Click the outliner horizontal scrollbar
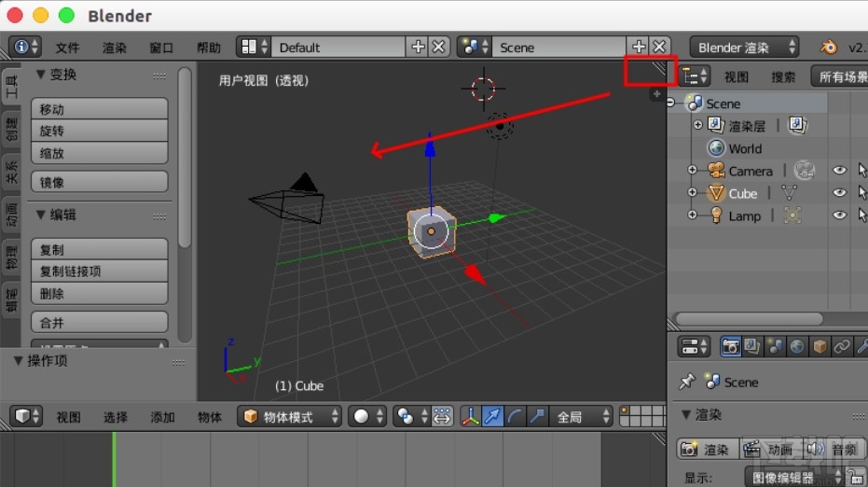 (749, 318)
